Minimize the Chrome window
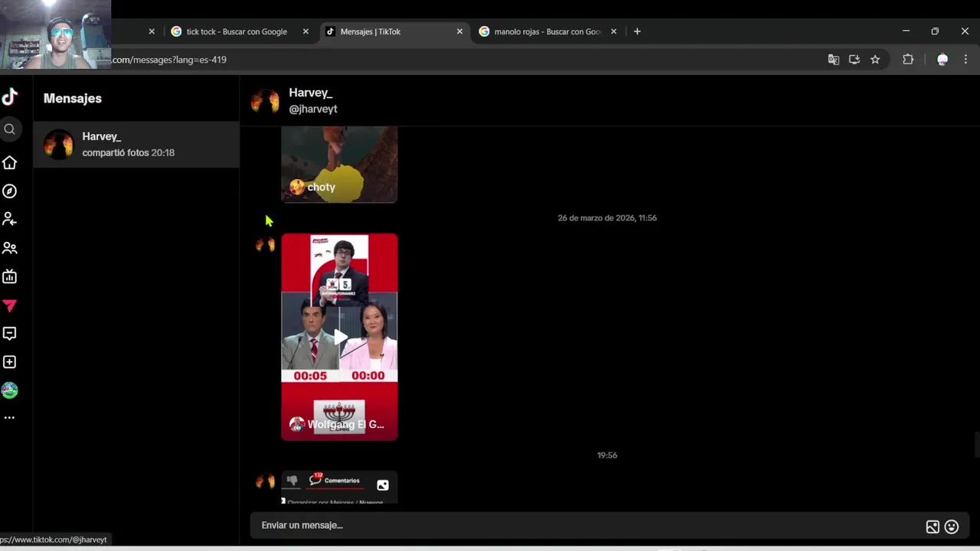The width and height of the screenshot is (980, 551). tap(906, 31)
